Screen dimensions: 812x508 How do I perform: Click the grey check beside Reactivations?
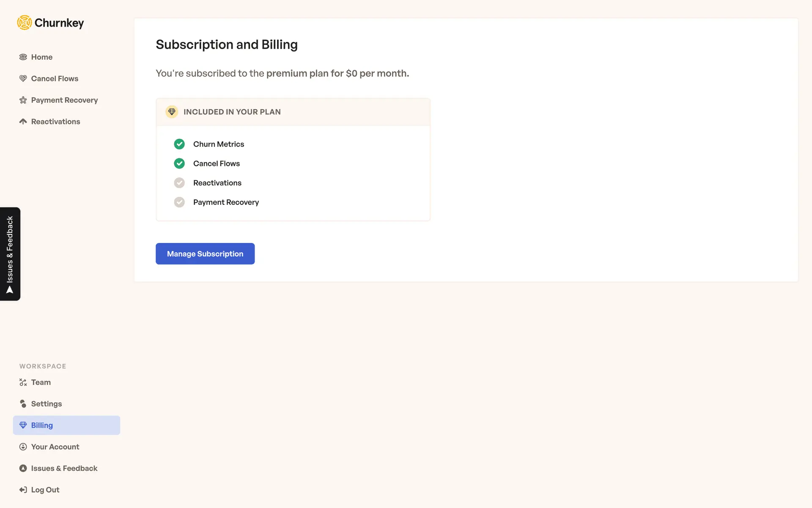[179, 183]
